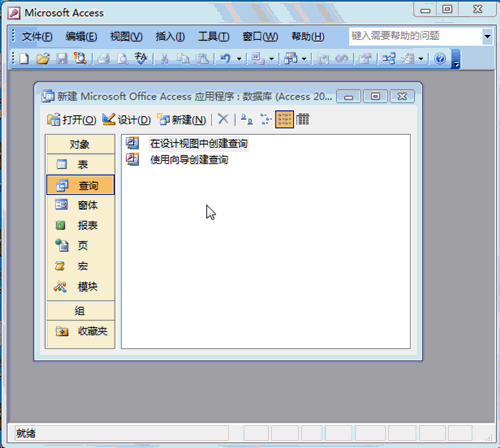The image size is (500, 448).
Task: Click the file search toolbar icon
Action: [x=80, y=59]
